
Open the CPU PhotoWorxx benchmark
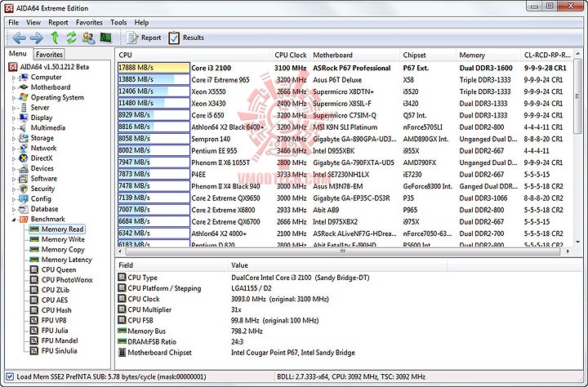coord(67,280)
